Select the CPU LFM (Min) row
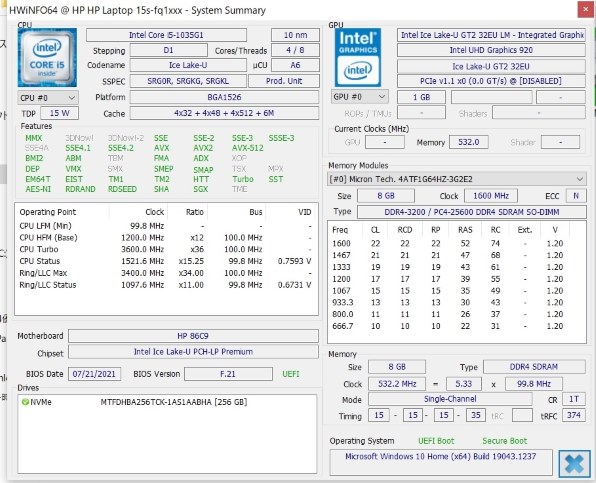The image size is (596, 483). [166, 226]
